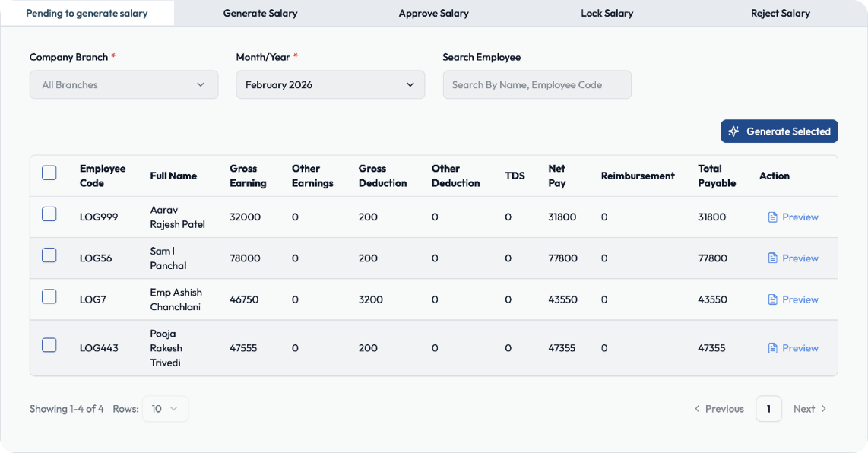Toggle the select-all checkbox in the table header
The image size is (868, 453).
(x=49, y=173)
